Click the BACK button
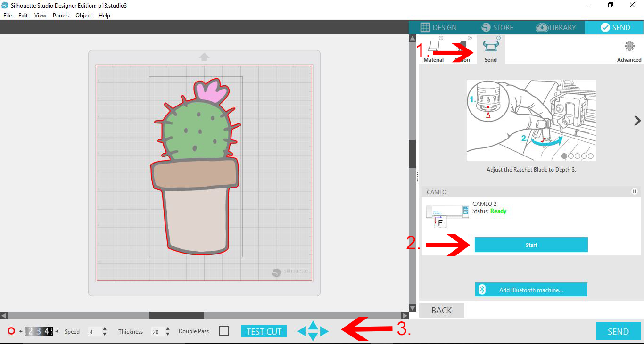This screenshot has width=644, height=344. (442, 310)
